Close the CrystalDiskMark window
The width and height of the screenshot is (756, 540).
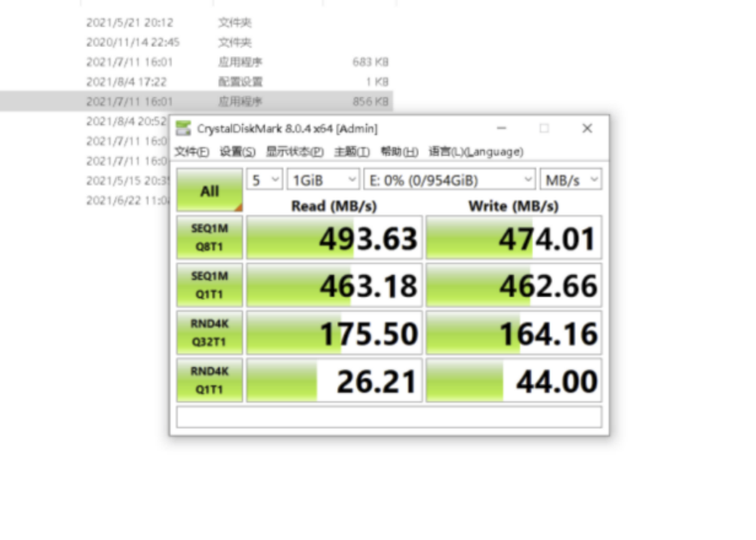586,128
